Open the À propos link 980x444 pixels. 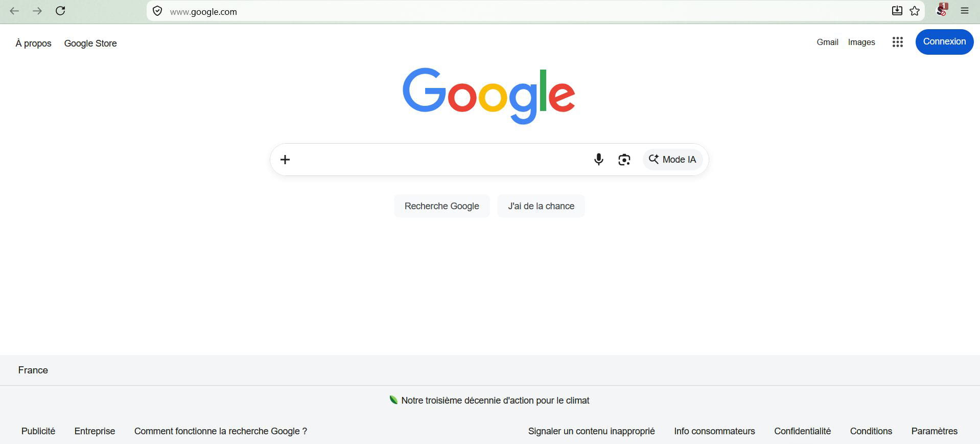click(x=34, y=43)
